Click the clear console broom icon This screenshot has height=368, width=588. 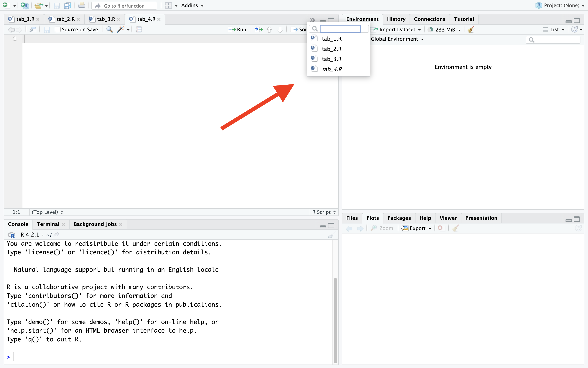[x=332, y=235]
